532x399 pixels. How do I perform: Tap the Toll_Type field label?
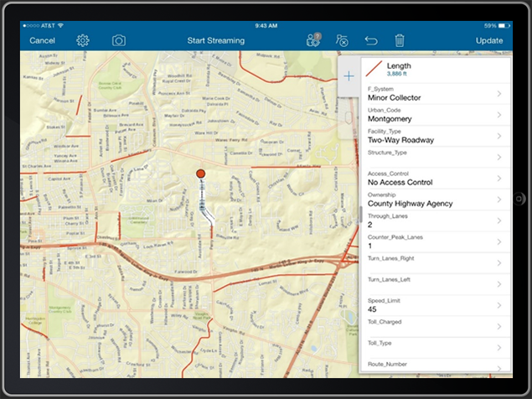pyautogui.click(x=380, y=343)
